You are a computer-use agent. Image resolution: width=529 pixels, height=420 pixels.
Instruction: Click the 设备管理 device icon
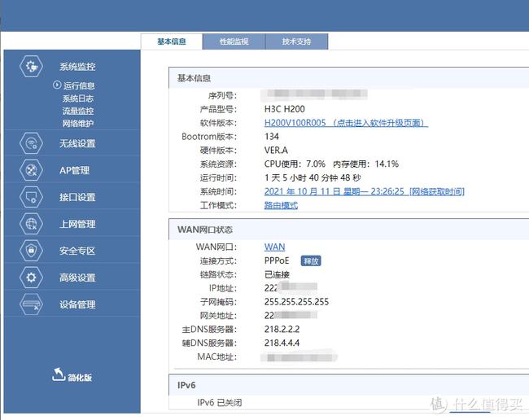click(x=32, y=304)
